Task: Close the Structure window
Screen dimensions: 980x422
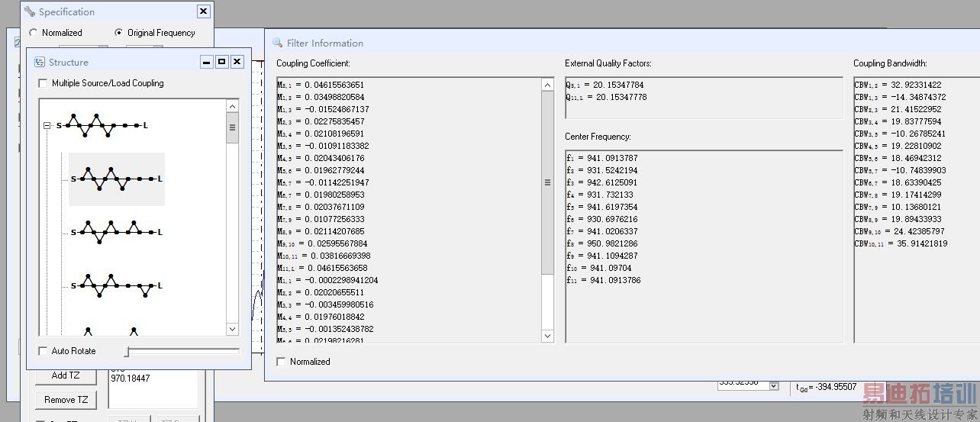Action: pyautogui.click(x=237, y=62)
